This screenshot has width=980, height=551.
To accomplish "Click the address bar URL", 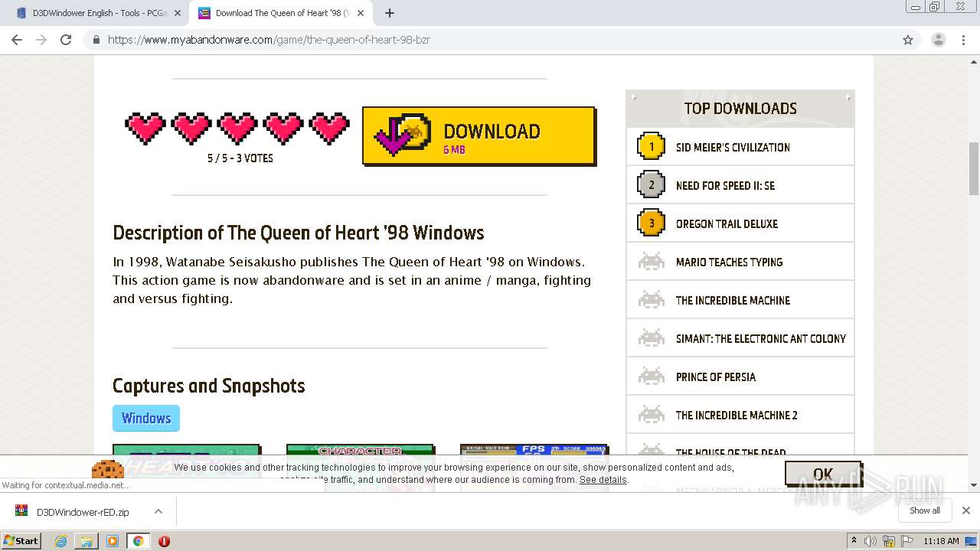I will [269, 40].
